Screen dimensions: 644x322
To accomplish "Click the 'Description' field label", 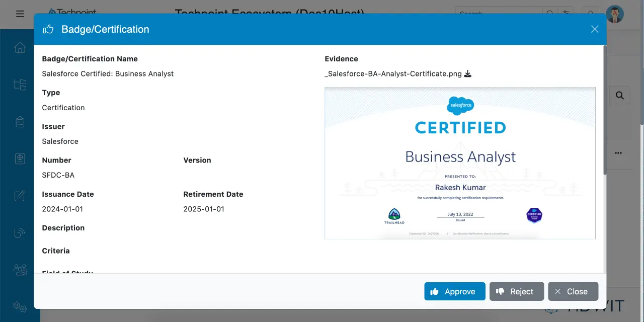I will pyautogui.click(x=63, y=228).
